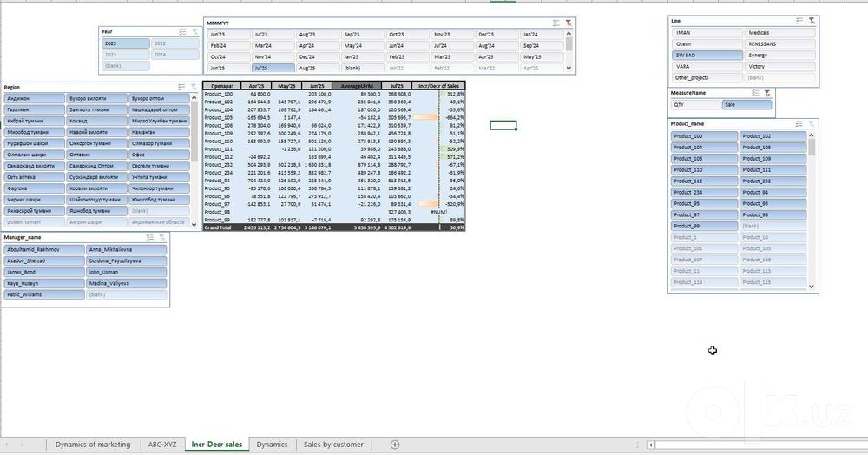The width and height of the screenshot is (868, 455).
Task: Choose Product_99 in Product_name slicer
Action: click(x=704, y=226)
